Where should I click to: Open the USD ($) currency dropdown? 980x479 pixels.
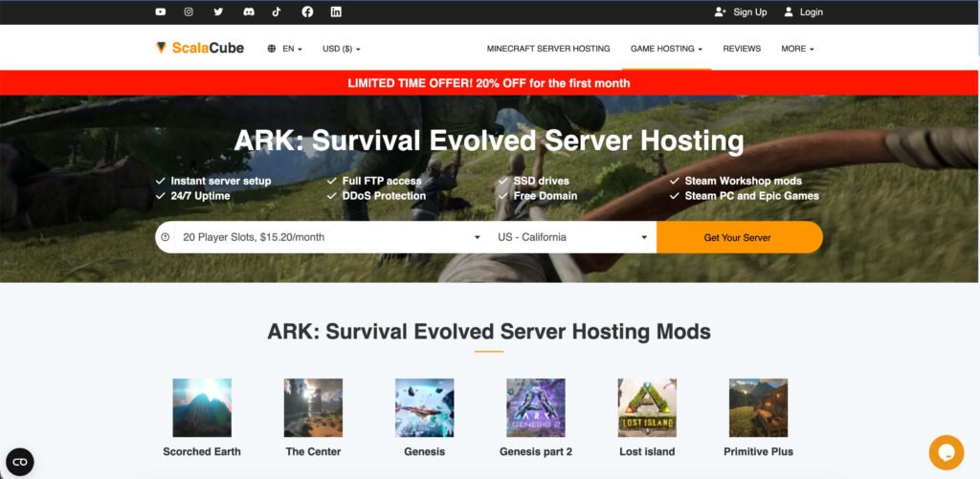point(342,49)
